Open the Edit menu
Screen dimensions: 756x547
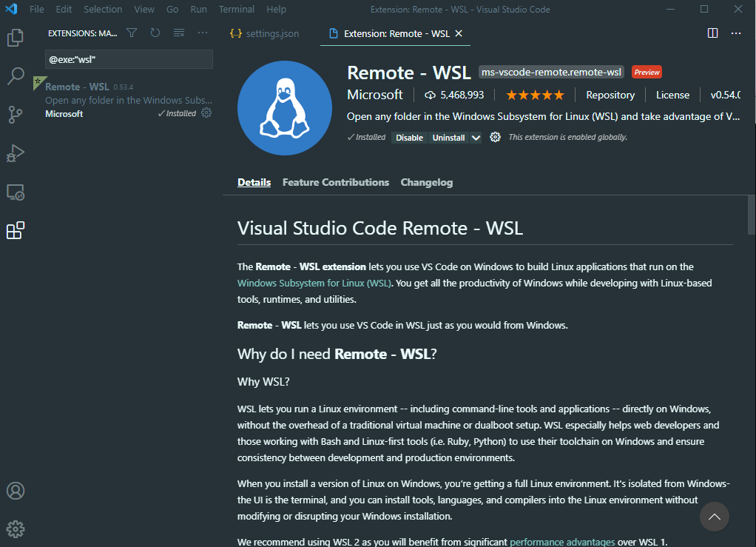(64, 9)
